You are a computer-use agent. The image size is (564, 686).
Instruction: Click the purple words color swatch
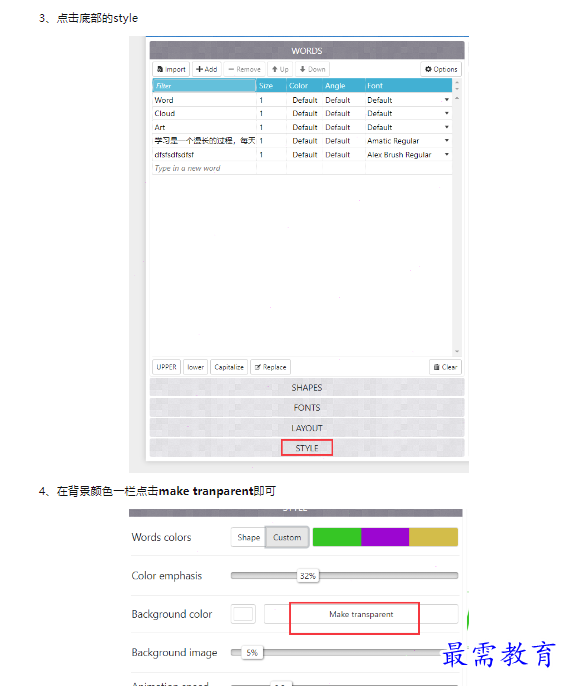click(385, 537)
